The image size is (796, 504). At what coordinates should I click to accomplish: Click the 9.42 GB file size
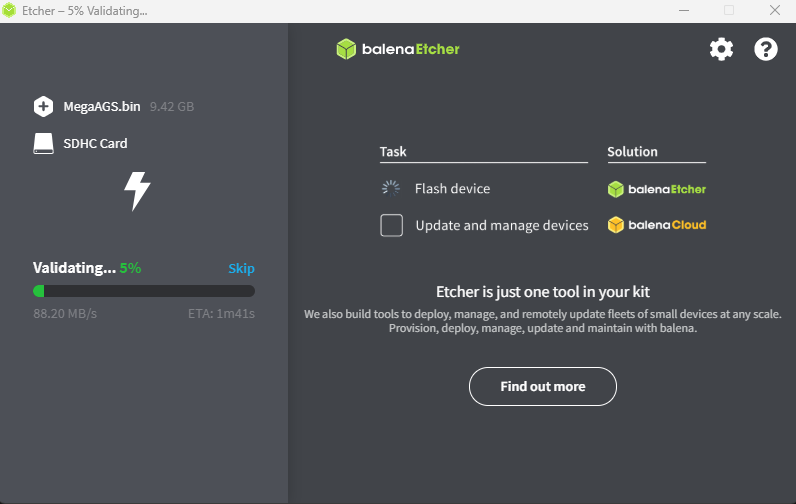tap(172, 107)
